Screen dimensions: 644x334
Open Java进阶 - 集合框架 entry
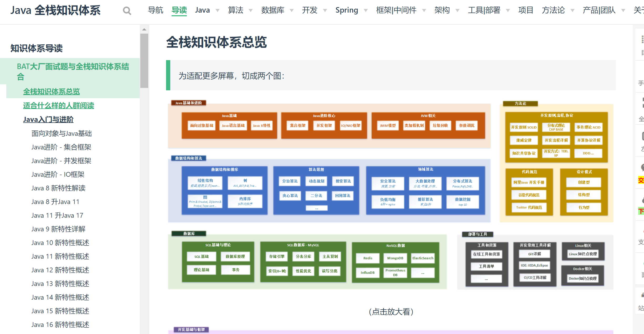[61, 147]
